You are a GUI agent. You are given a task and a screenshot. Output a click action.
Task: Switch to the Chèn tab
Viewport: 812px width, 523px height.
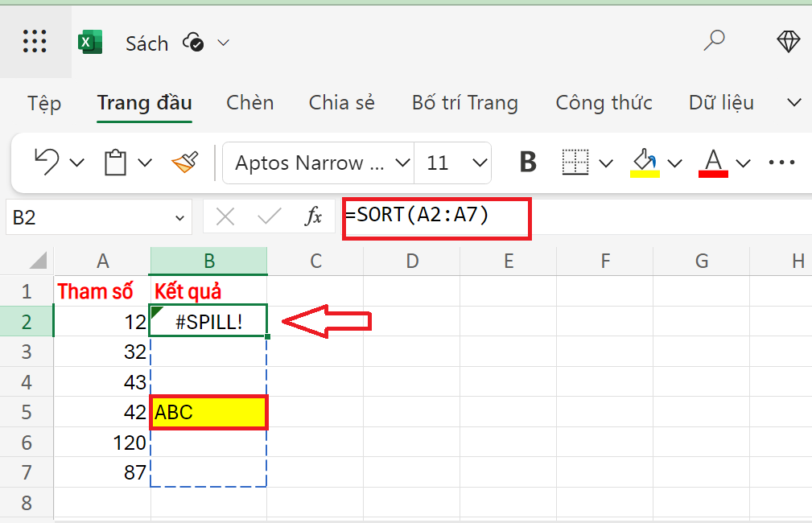tap(250, 102)
